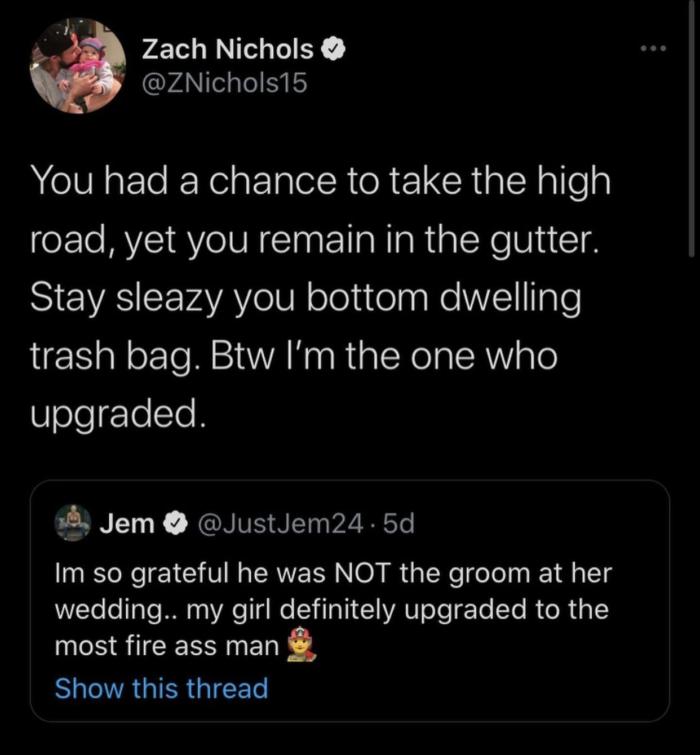Open the @JustJem24 handle

click(280, 524)
